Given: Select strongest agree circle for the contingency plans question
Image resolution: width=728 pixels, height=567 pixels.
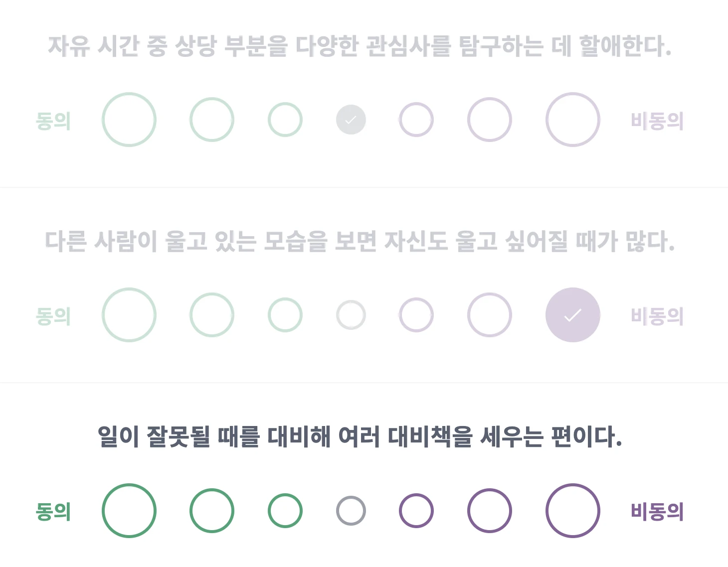Looking at the screenshot, I should pos(129,510).
